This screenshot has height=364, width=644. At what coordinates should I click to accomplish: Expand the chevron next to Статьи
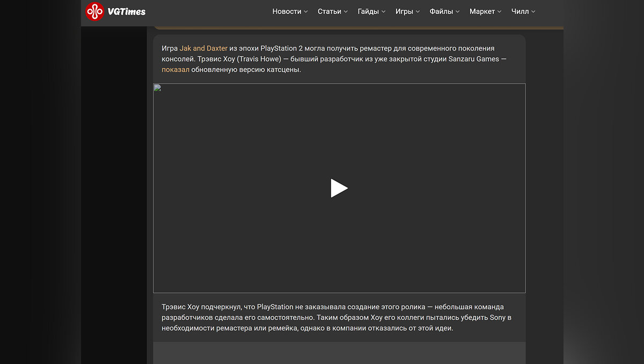pyautogui.click(x=346, y=12)
